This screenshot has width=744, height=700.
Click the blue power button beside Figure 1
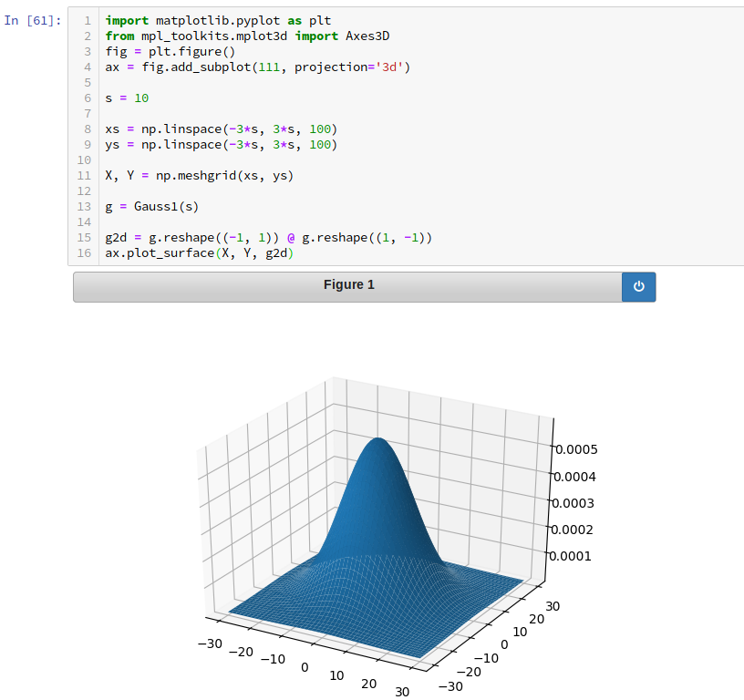[638, 286]
